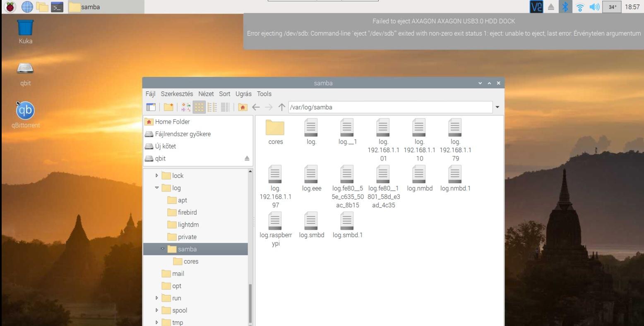Switch to compact view mode
The height and width of the screenshot is (326, 644).
pyautogui.click(x=212, y=107)
